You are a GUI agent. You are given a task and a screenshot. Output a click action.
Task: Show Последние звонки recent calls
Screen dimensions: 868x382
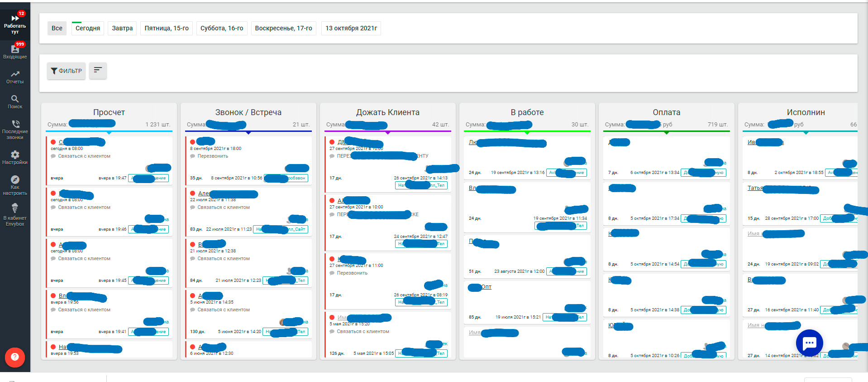click(15, 130)
